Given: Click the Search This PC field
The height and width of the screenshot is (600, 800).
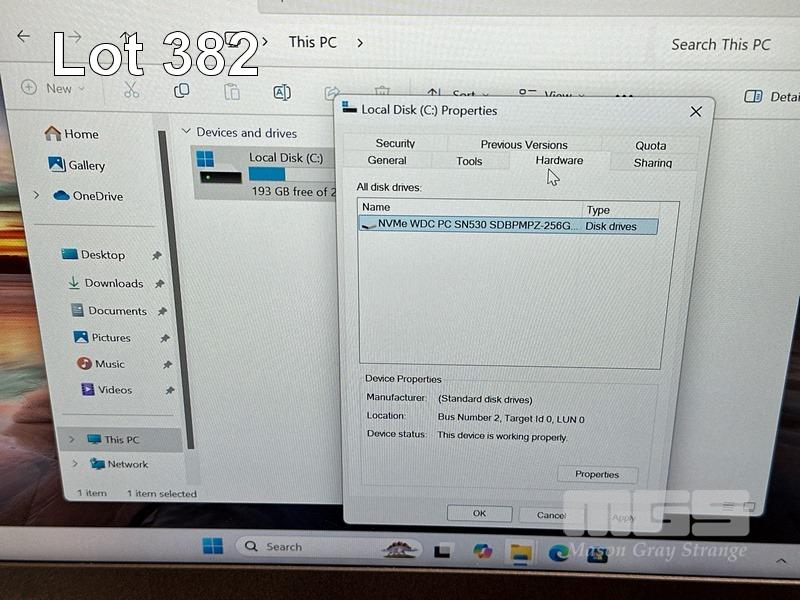Looking at the screenshot, I should pyautogui.click(x=720, y=44).
